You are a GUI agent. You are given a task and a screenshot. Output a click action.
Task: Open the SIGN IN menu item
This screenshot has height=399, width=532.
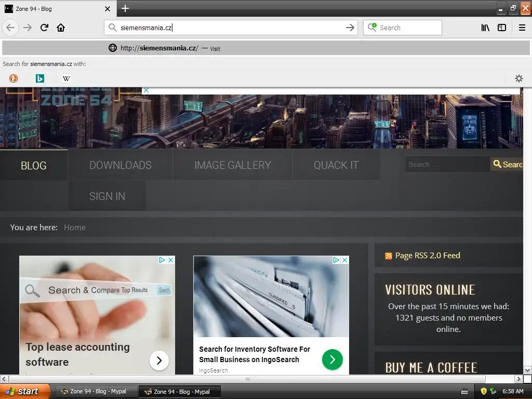click(107, 196)
